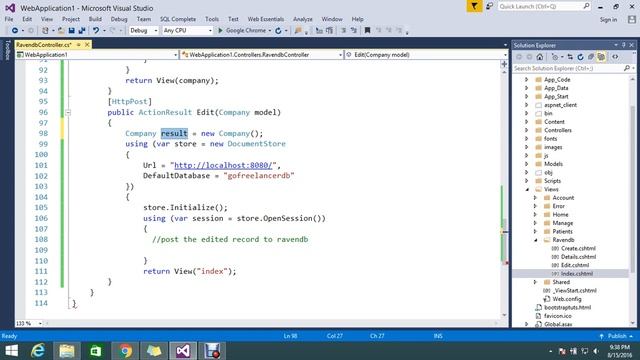Click the http://localhost:8080/ link in code
The height and width of the screenshot is (360, 640).
coord(223,165)
